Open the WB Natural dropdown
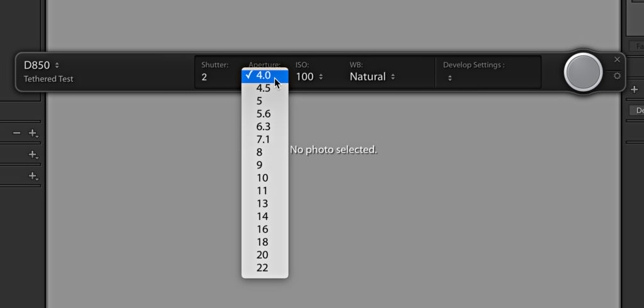The width and height of the screenshot is (644, 308). [x=372, y=77]
